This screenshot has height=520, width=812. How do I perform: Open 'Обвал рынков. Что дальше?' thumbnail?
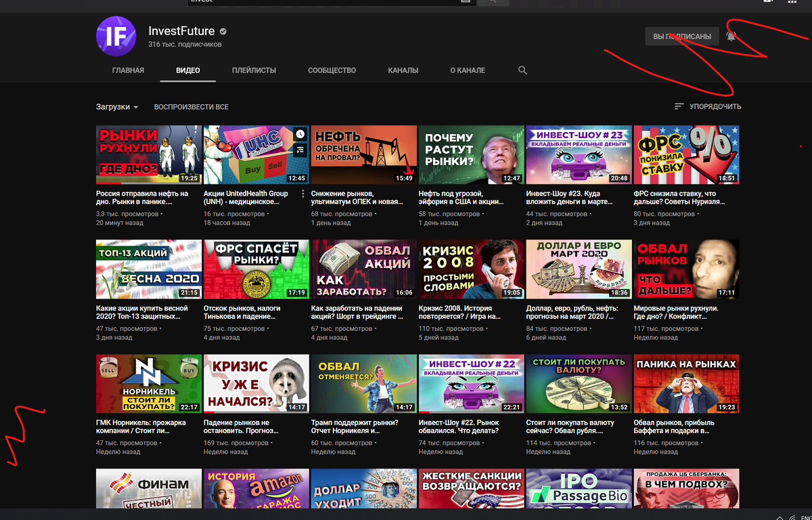point(686,269)
